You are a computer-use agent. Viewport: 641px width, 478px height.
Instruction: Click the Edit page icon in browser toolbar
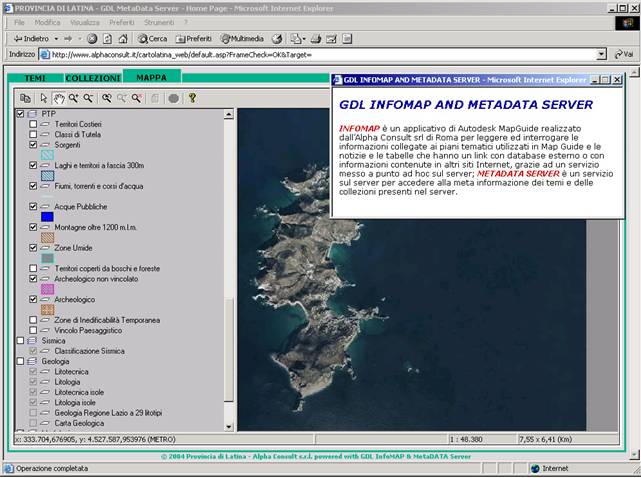(331, 39)
